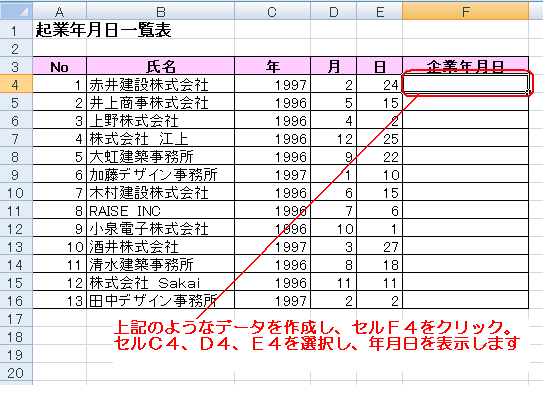Select column E header

click(380, 11)
